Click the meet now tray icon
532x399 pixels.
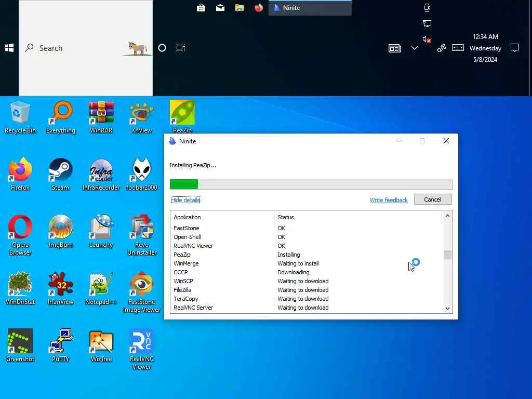coord(427,7)
